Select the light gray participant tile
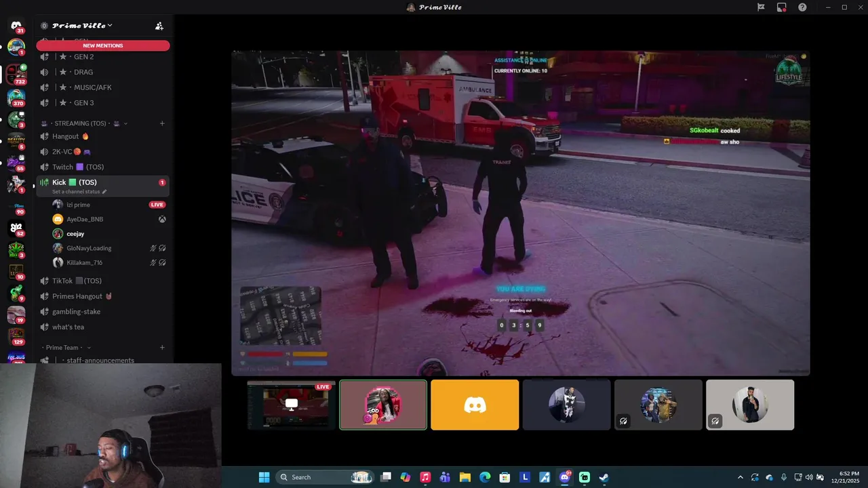Screen dimensions: 868x488 (x=750, y=405)
